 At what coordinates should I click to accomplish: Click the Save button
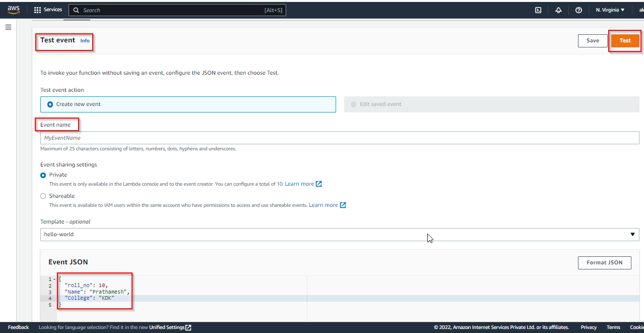click(593, 41)
